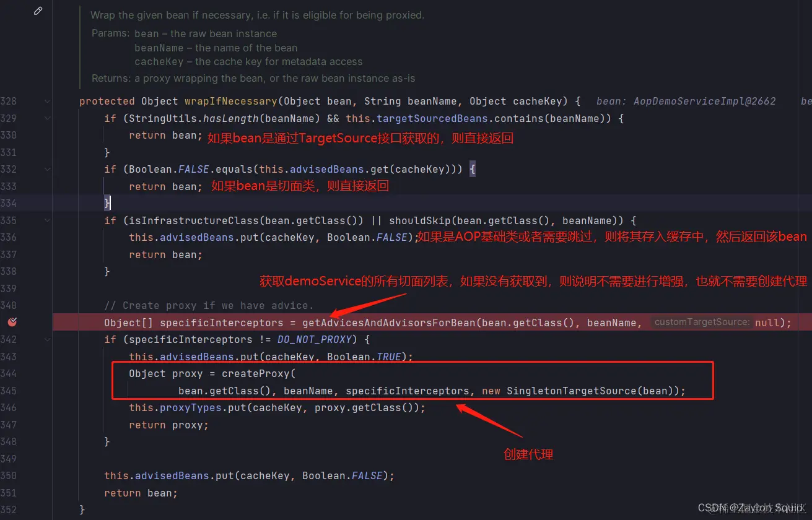The width and height of the screenshot is (812, 520).
Task: Click the pencil edit icon beside the doc comment
Action: click(38, 11)
